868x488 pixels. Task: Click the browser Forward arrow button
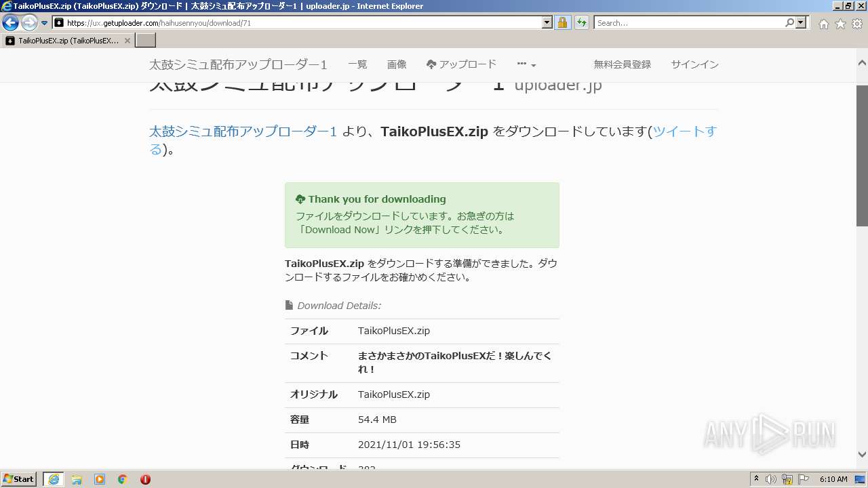(x=29, y=22)
